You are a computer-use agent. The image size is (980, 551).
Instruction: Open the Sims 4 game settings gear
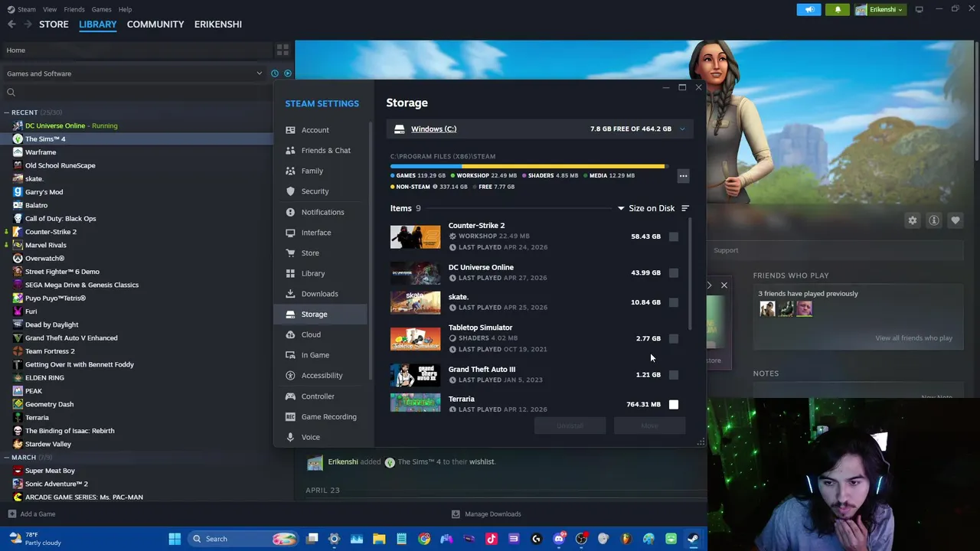[913, 220]
